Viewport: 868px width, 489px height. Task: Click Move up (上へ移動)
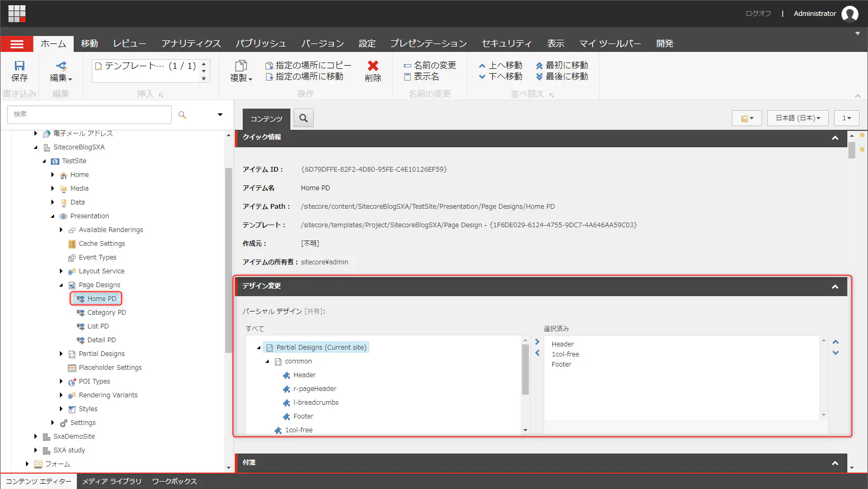tap(500, 65)
